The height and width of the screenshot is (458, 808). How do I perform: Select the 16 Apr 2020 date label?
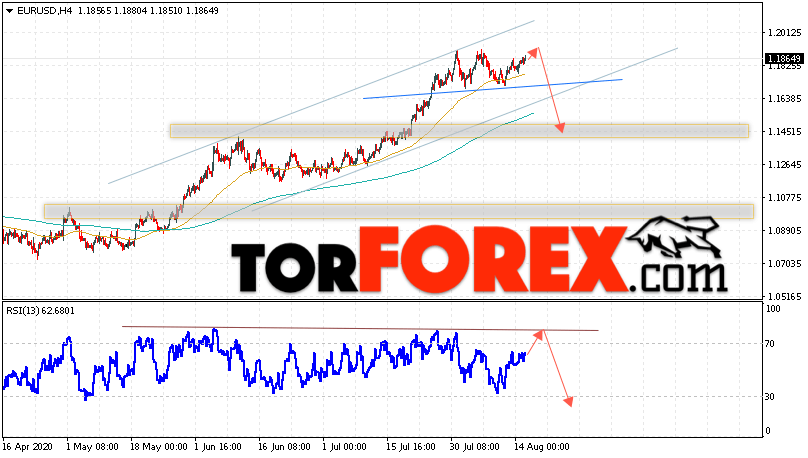point(27,447)
